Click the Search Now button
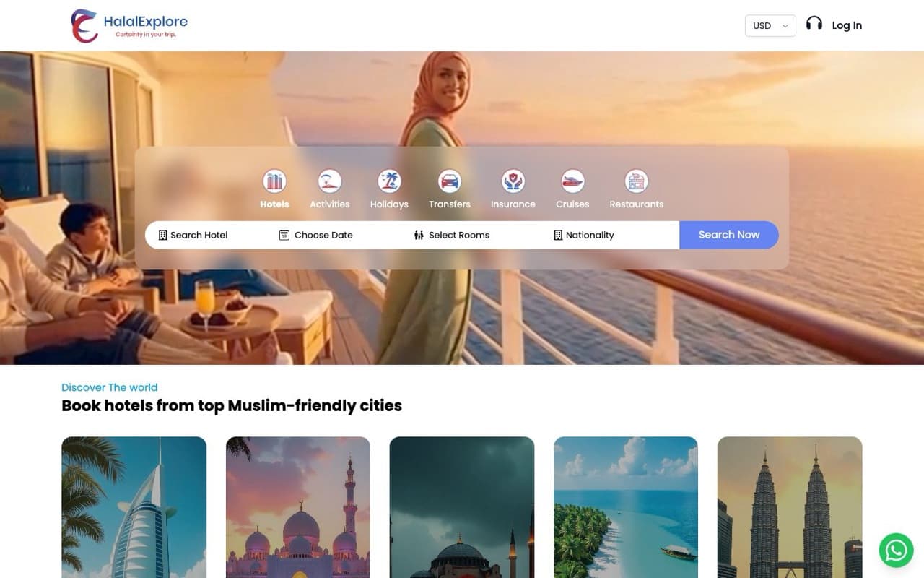 (729, 235)
